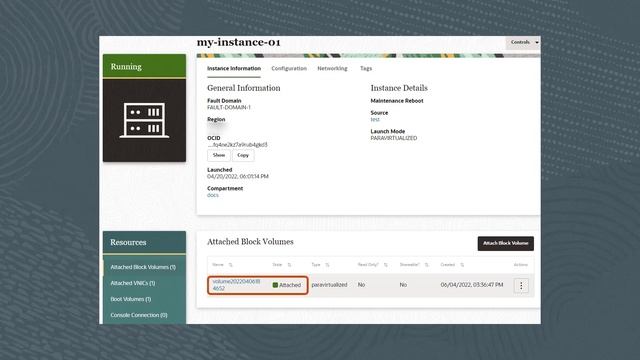Open the row actions three-dot menu
Image resolution: width=640 pixels, height=360 pixels.
[521, 286]
